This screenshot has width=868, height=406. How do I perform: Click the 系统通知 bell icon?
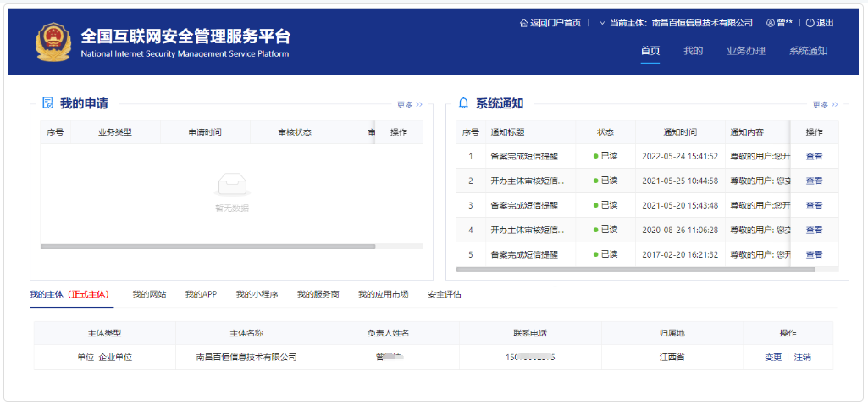[x=463, y=103]
